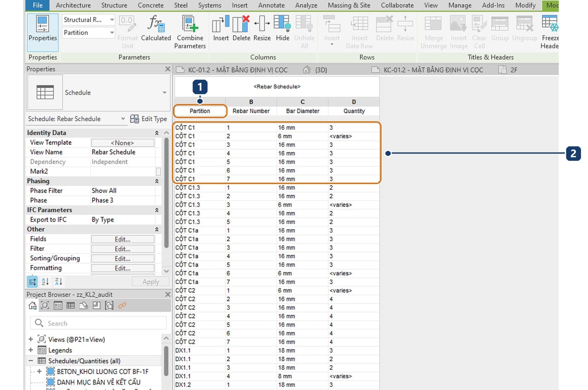The height and width of the screenshot is (390, 588).
Task: Collapse the Phasing section
Action: 157,181
